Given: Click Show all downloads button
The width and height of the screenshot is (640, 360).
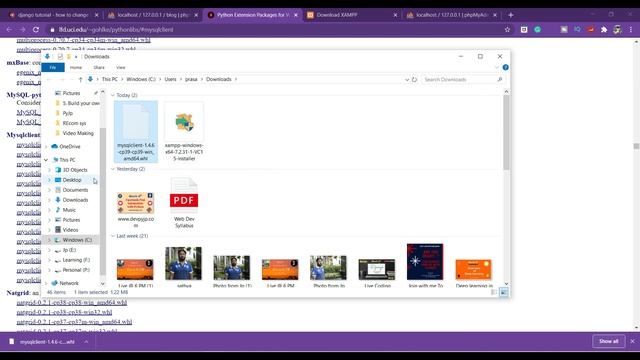Looking at the screenshot, I should click(x=609, y=341).
